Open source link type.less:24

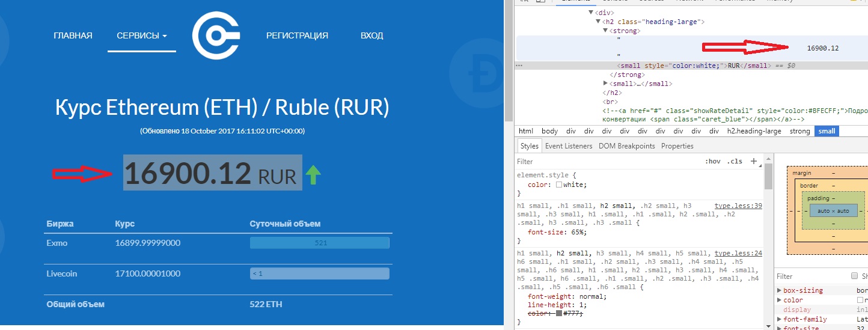point(738,254)
